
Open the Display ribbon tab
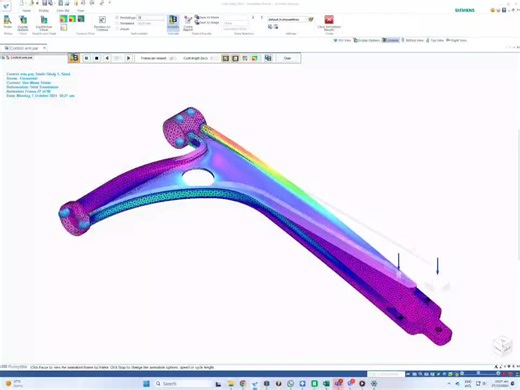point(44,10)
